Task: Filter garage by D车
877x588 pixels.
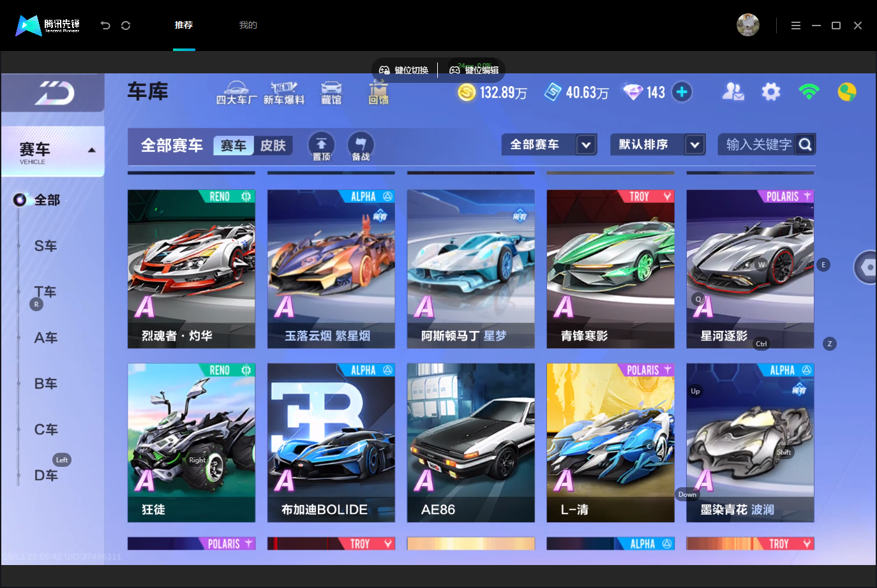Action: pyautogui.click(x=45, y=476)
